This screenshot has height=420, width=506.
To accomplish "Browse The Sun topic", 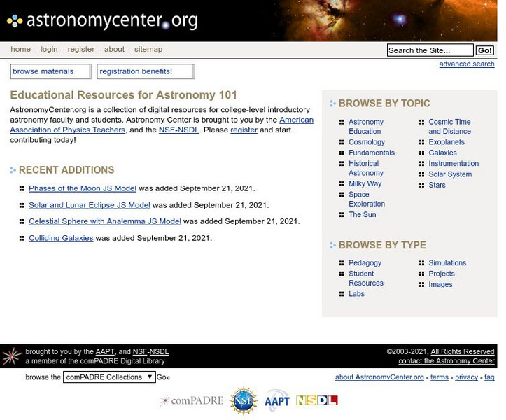I will (x=362, y=215).
